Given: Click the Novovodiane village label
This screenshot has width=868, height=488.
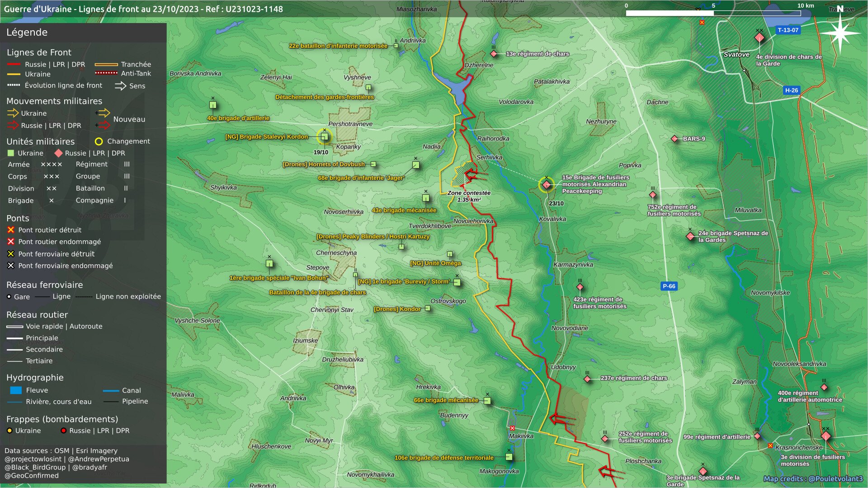Looking at the screenshot, I should point(570,328).
